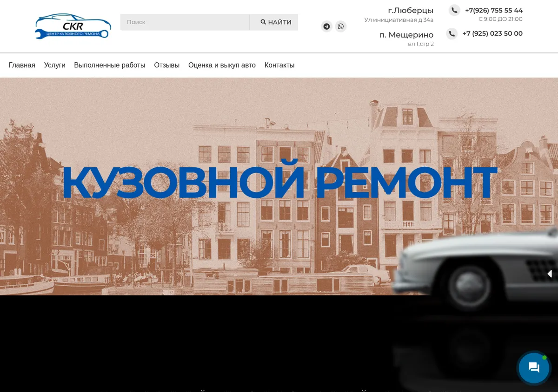
Task: Open the WhatsApp messenger icon
Action: pos(341,26)
